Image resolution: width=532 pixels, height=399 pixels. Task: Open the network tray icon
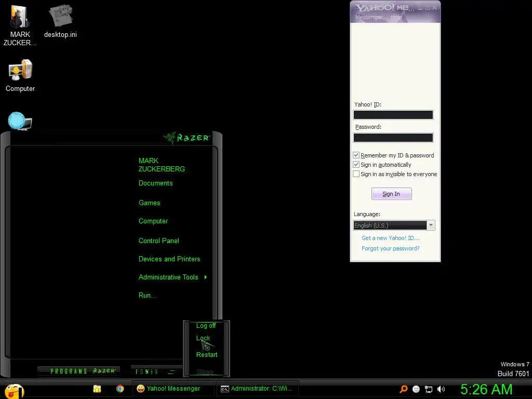point(429,389)
